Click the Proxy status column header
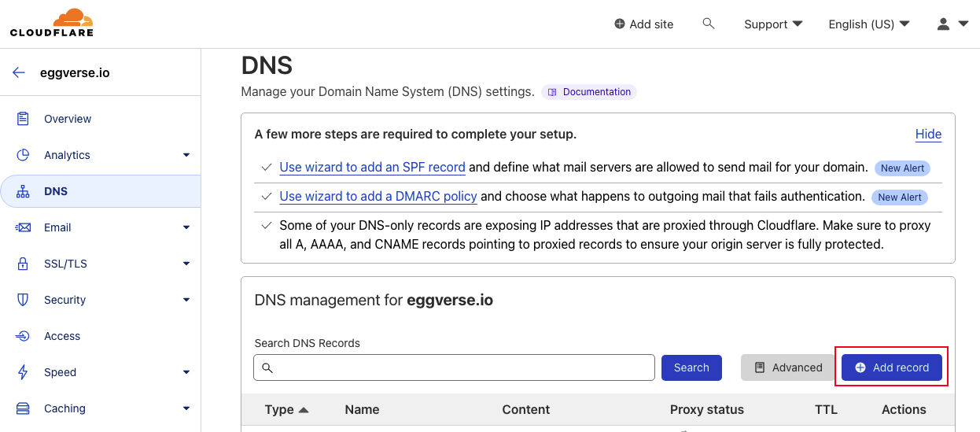This screenshot has height=432, width=980. [x=707, y=409]
